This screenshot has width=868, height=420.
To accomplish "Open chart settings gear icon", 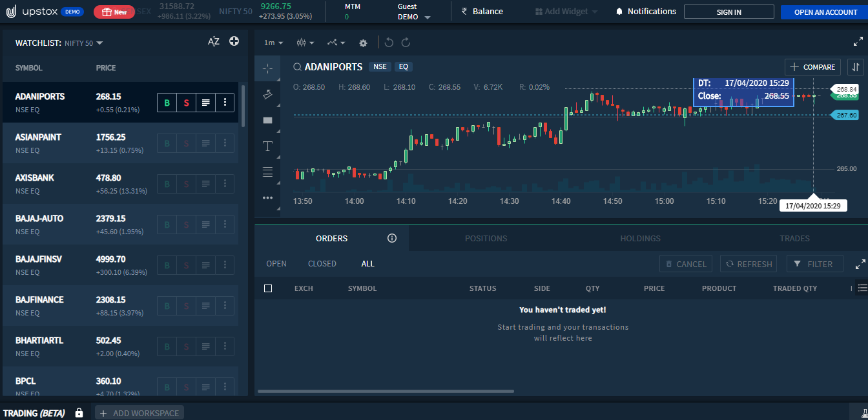I will tap(363, 43).
